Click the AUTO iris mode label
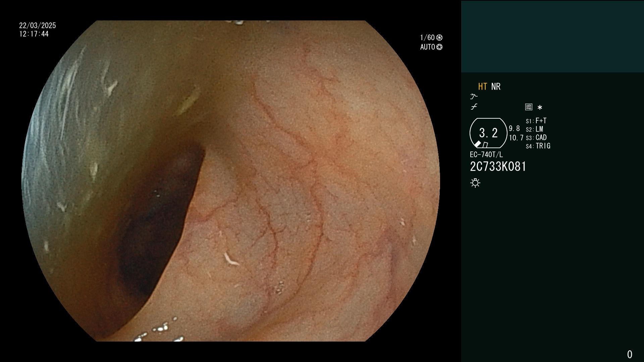644x362 pixels. (x=428, y=47)
